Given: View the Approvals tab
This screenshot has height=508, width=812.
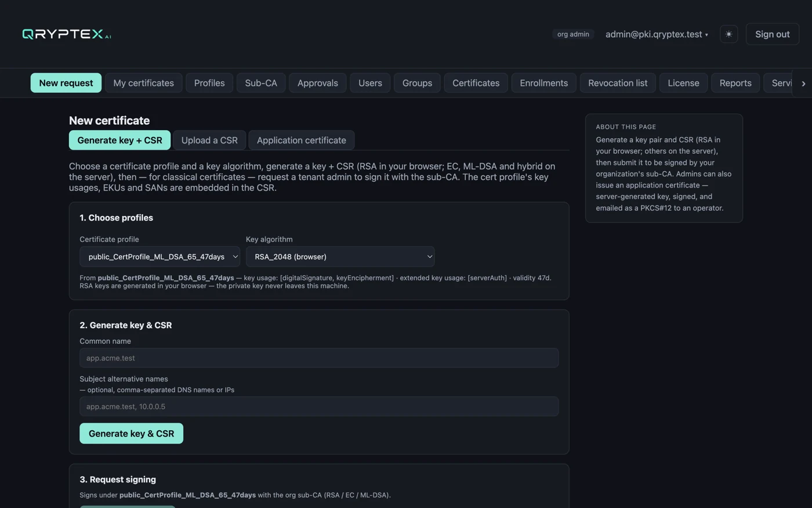Looking at the screenshot, I should pyautogui.click(x=318, y=83).
